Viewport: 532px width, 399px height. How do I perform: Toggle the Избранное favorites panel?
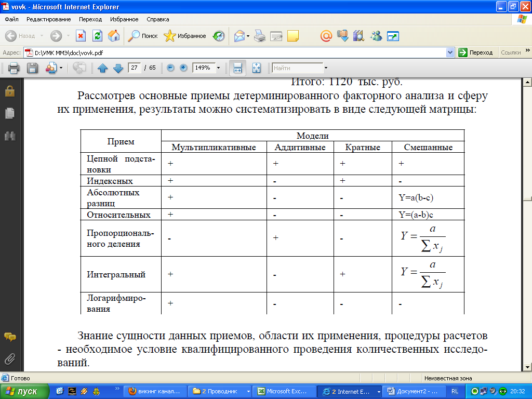185,36
